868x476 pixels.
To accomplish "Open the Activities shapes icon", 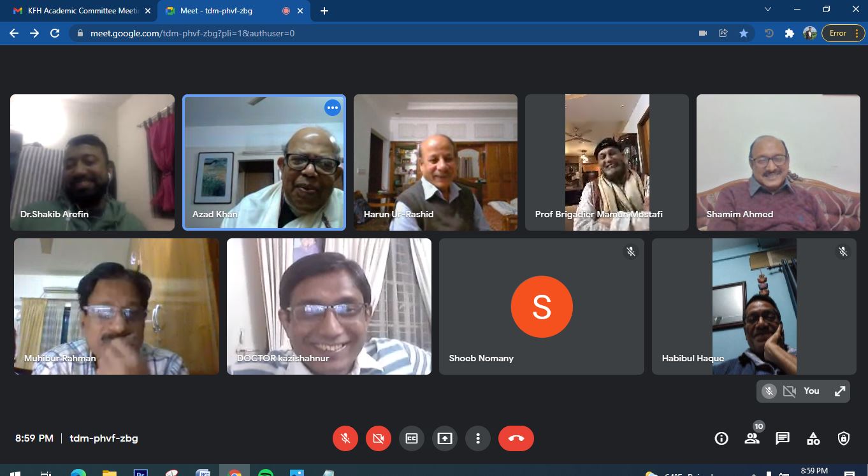I will click(x=813, y=438).
